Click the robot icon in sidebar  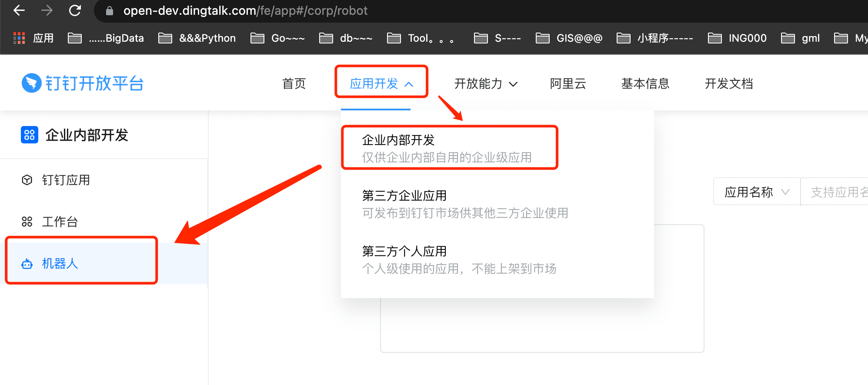tap(27, 264)
